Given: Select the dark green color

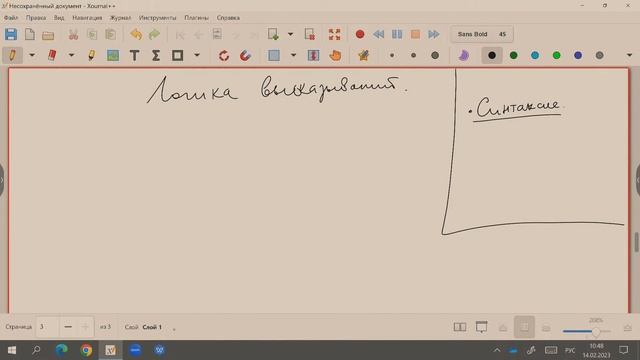Looking at the screenshot, I should (513, 55).
